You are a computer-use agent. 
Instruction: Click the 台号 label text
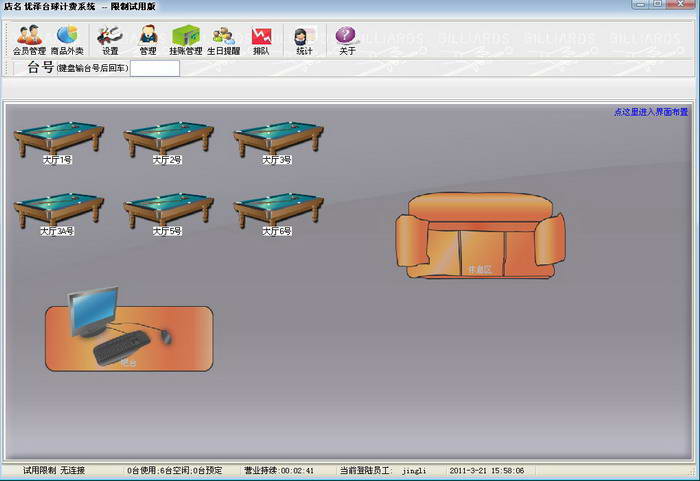point(41,67)
